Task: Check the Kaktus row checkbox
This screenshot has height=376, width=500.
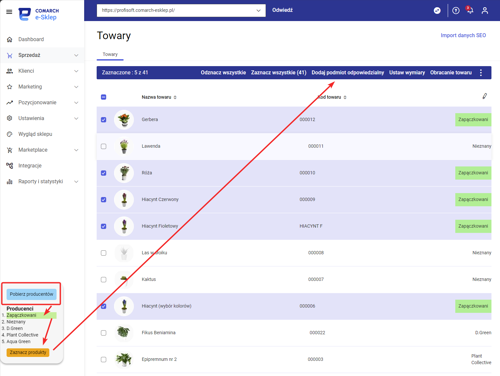Action: click(x=104, y=280)
